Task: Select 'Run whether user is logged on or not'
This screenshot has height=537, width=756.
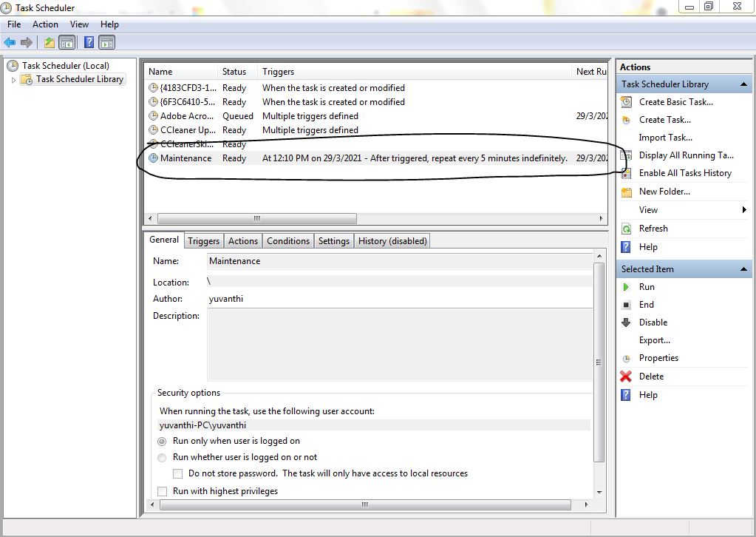Action: click(x=162, y=457)
